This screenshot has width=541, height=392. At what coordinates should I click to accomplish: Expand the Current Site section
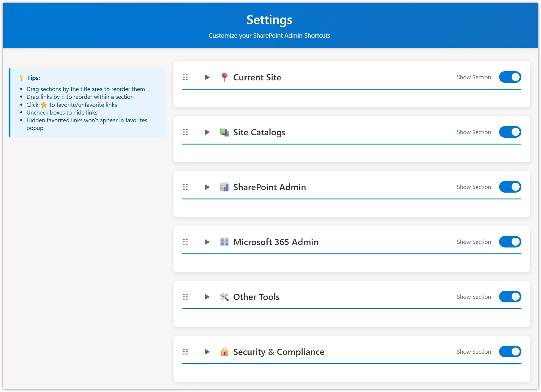(x=207, y=77)
